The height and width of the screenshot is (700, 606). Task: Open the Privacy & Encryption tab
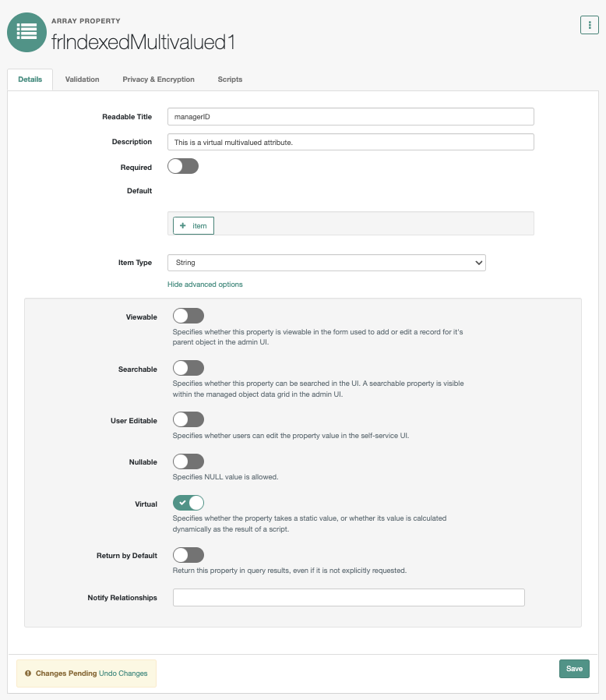coord(157,79)
